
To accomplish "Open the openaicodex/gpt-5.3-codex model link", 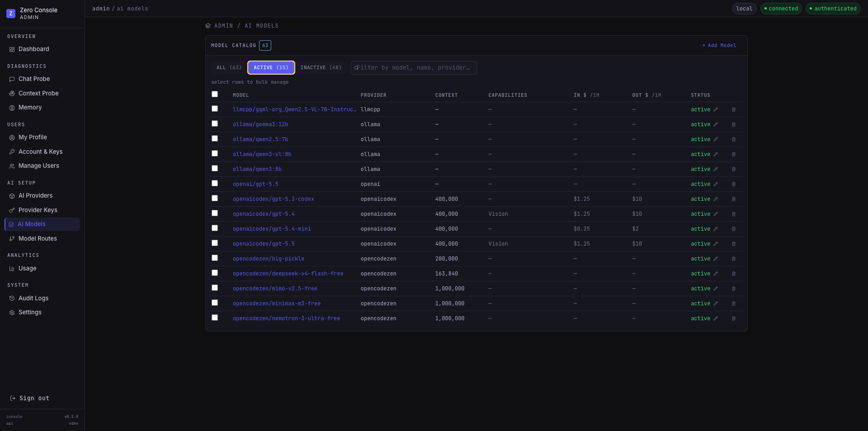I will pyautogui.click(x=274, y=199).
